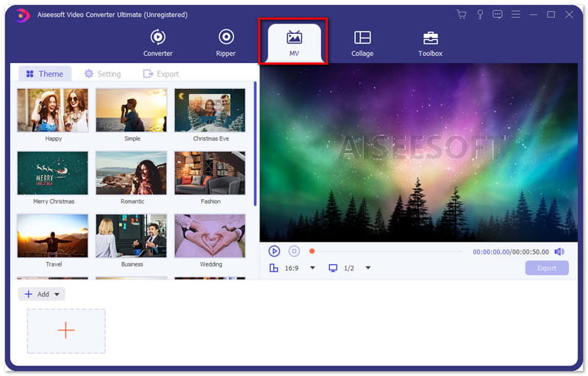588x376 pixels.
Task: Switch to the MV tab
Action: click(294, 43)
